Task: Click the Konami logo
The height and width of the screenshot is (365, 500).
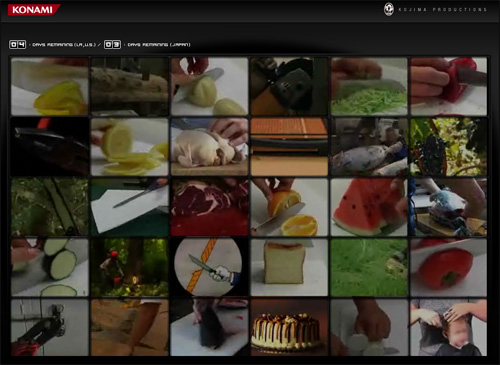Action: point(34,10)
